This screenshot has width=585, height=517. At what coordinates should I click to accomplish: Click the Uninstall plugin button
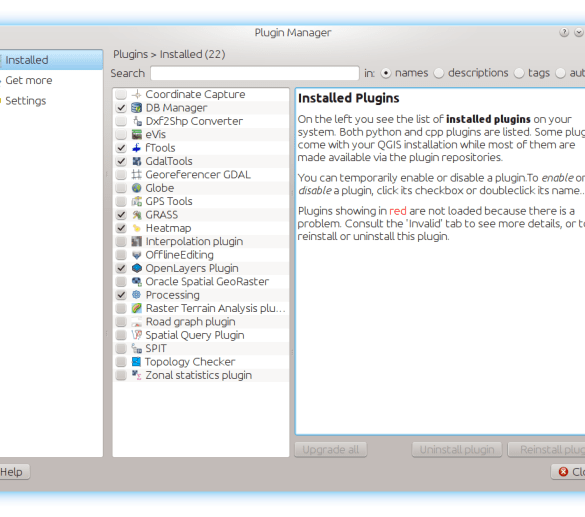point(457,449)
